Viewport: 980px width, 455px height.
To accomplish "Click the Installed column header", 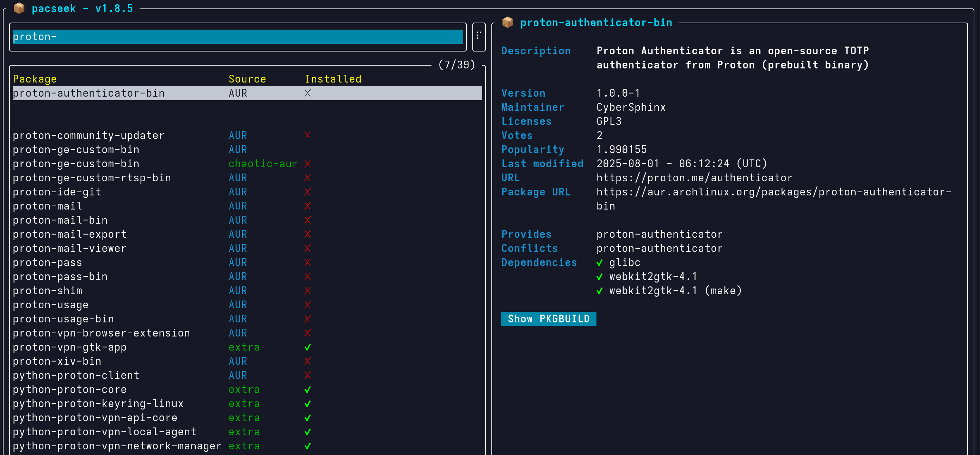I will click(333, 79).
